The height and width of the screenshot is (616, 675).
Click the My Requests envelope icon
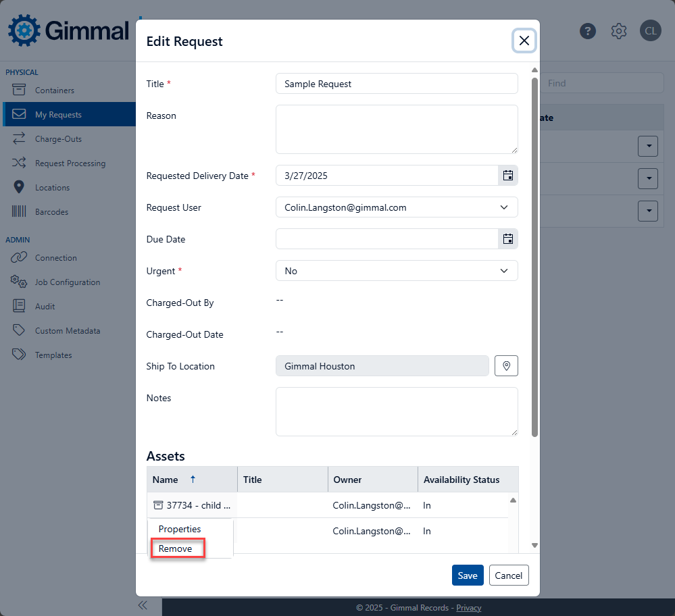click(x=18, y=114)
